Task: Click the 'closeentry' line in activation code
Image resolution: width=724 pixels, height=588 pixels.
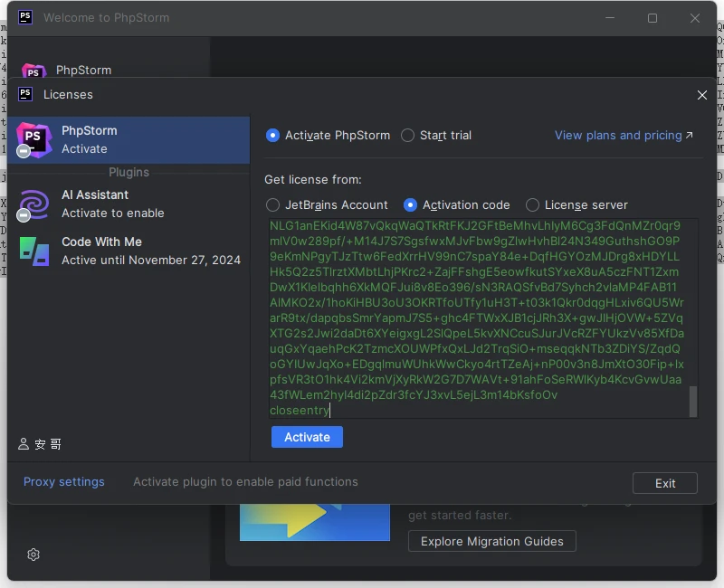Action: point(300,411)
